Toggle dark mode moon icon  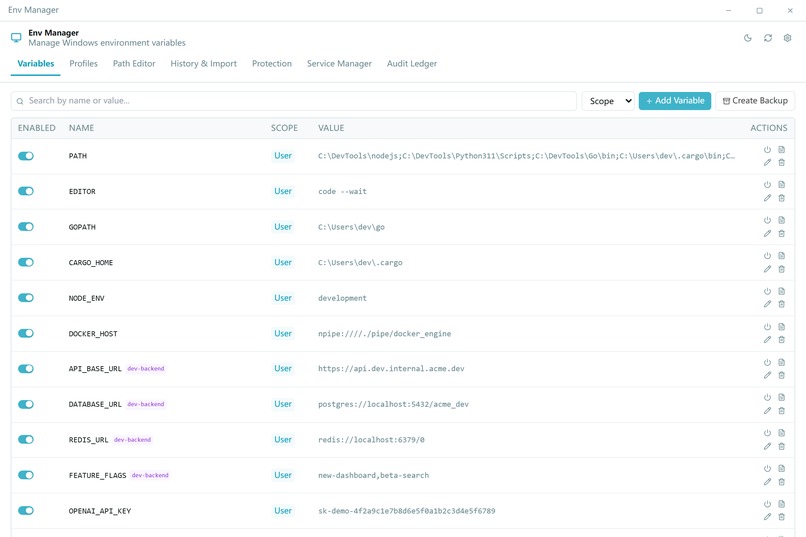tap(748, 38)
